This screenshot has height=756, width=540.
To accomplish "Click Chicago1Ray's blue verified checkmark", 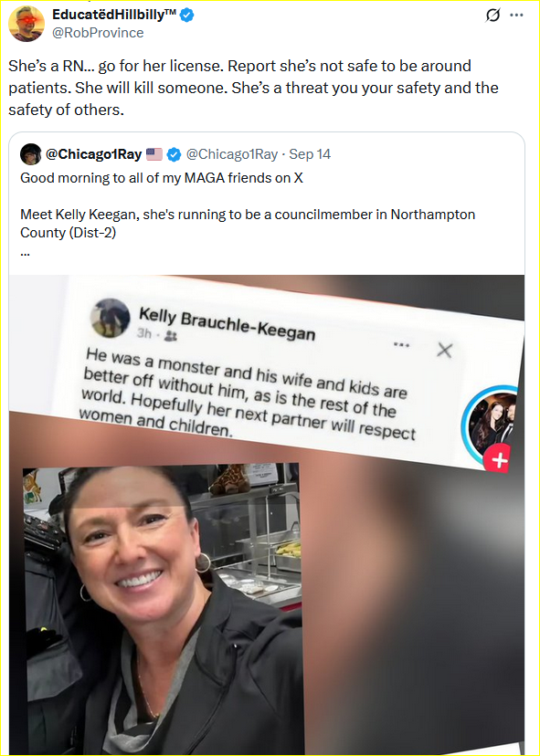I will click(x=174, y=154).
